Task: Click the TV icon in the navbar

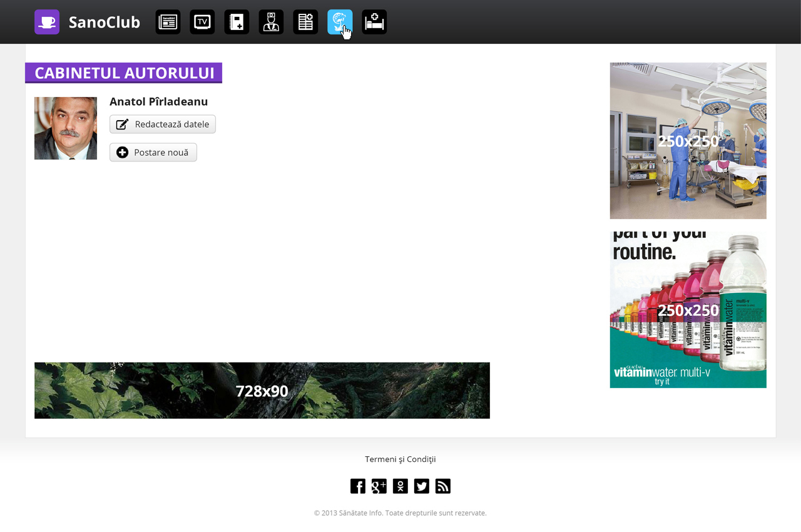Action: click(x=202, y=22)
